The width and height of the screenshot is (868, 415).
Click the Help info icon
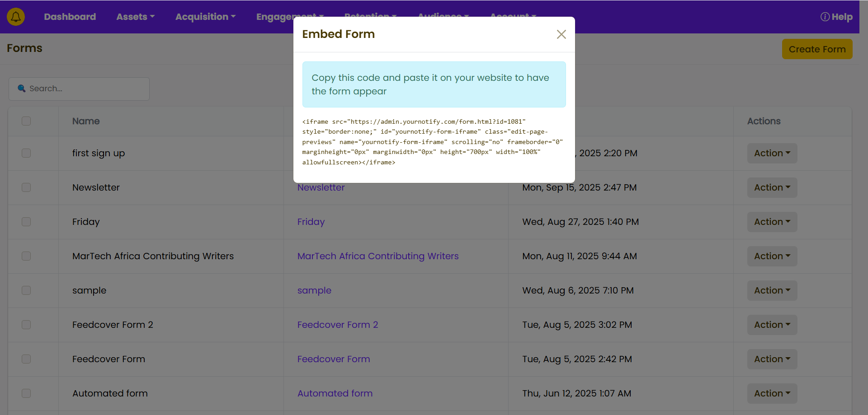click(x=825, y=17)
